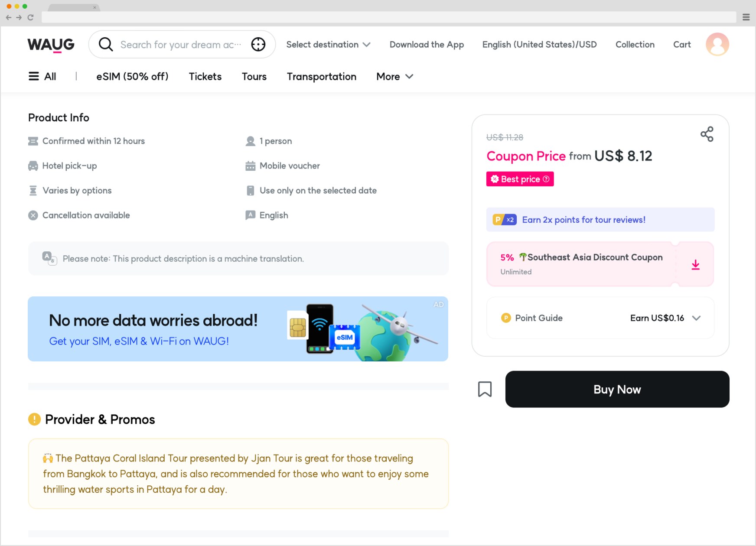Click the "Provider & Promos" heading
Viewport: 756px width, 546px height.
tap(100, 419)
